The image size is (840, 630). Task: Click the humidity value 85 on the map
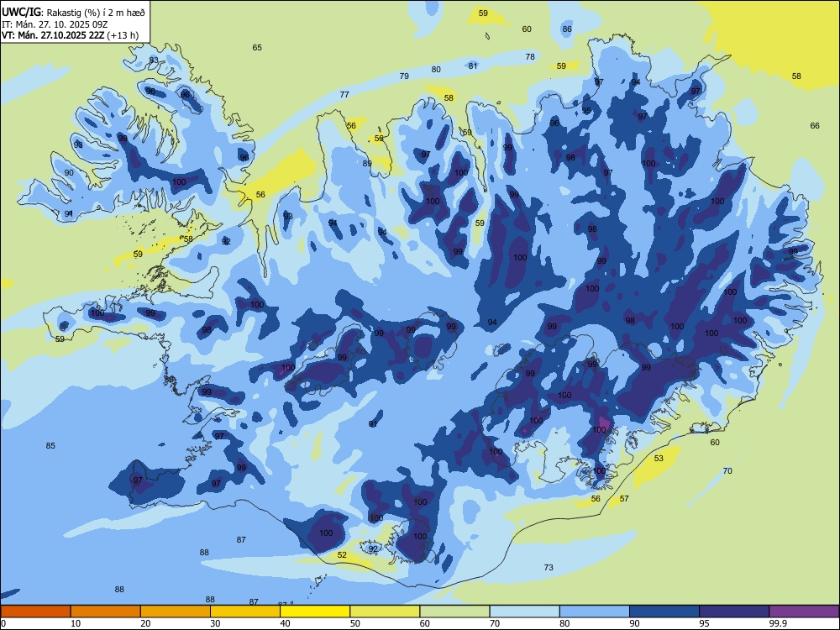(x=50, y=446)
